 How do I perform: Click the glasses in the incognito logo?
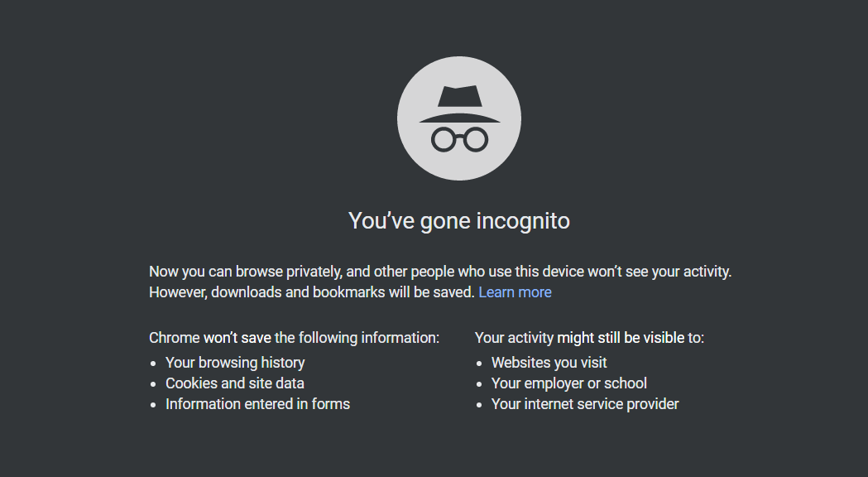click(459, 139)
